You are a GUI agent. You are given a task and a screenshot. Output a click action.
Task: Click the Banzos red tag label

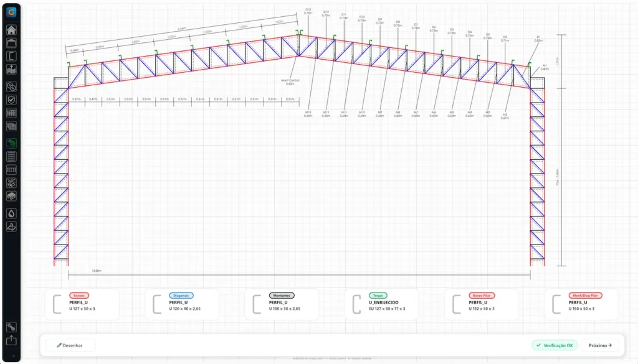point(79,296)
